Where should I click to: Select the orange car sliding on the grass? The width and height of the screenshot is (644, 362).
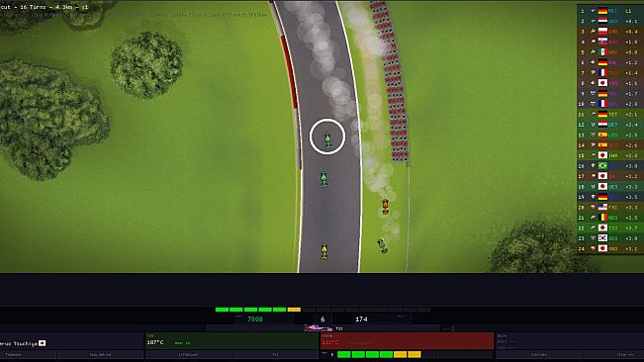pyautogui.click(x=385, y=206)
